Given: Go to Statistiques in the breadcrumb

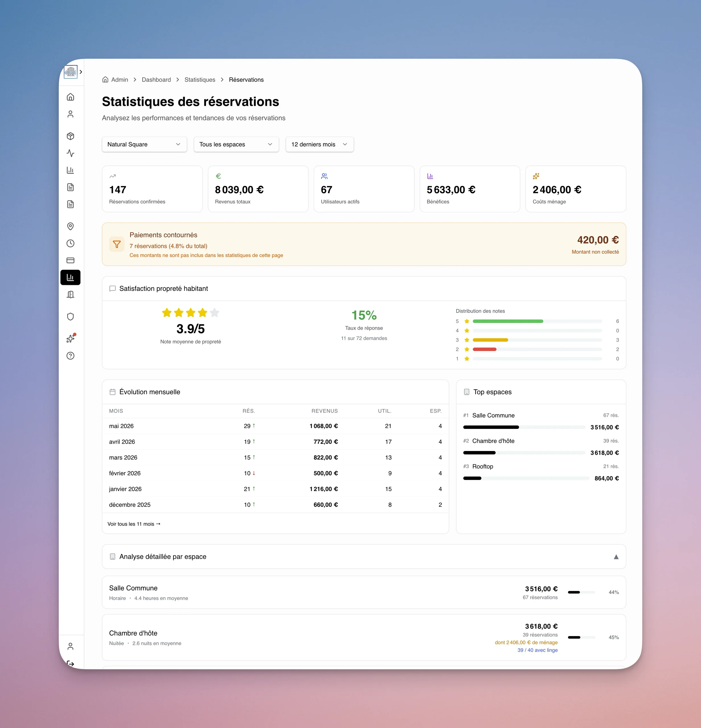Looking at the screenshot, I should click(x=200, y=80).
